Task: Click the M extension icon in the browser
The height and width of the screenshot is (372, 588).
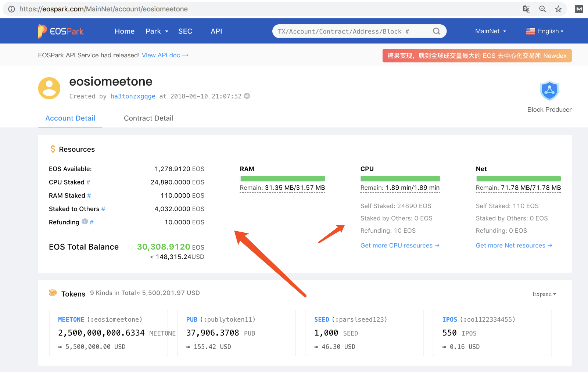Action: [x=579, y=9]
